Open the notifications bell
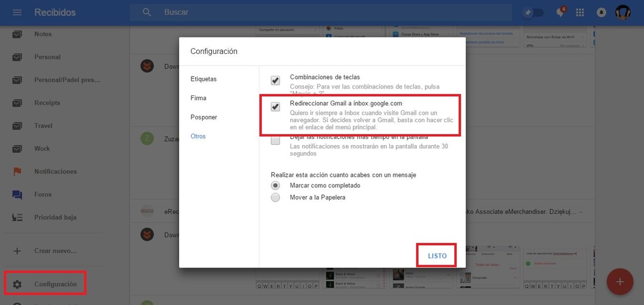This screenshot has width=644, height=305. click(x=601, y=12)
